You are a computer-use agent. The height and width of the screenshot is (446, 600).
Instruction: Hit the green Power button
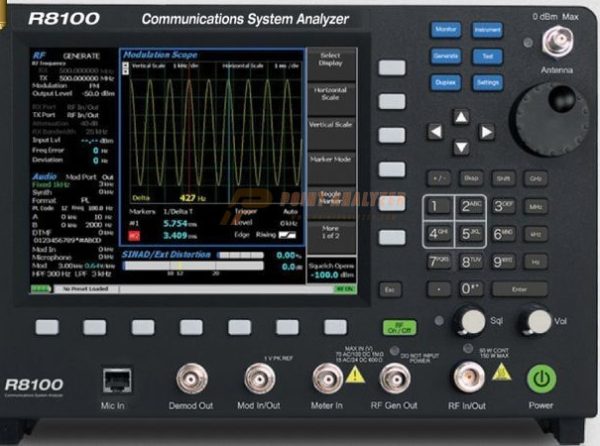point(541,379)
